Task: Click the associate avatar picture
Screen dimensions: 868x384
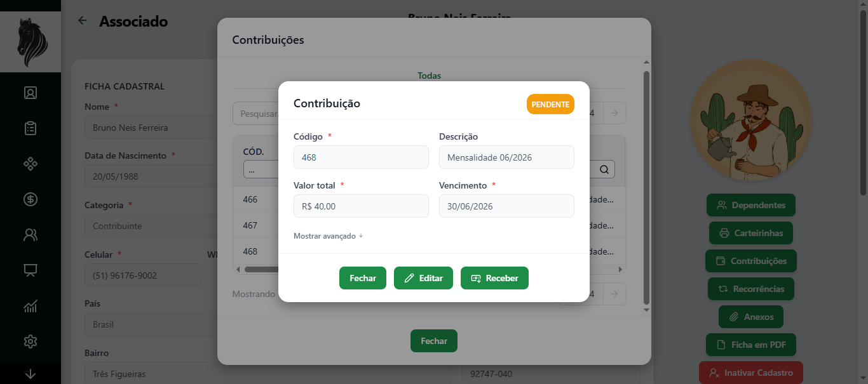Action: (751, 121)
